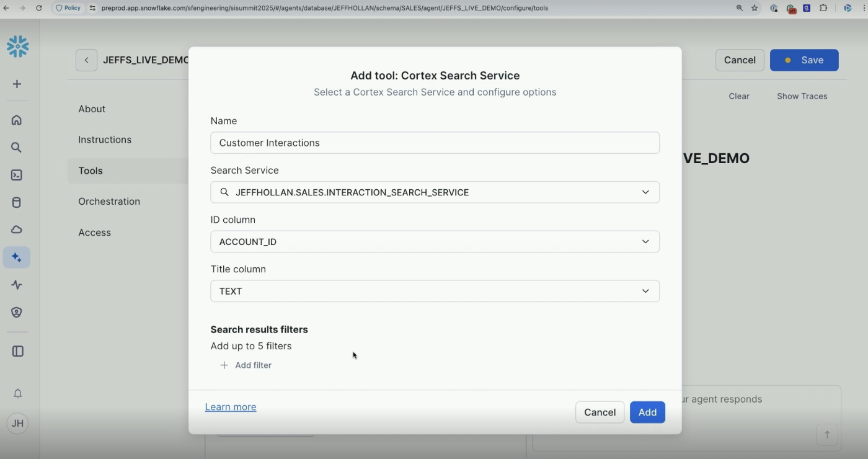This screenshot has width=868, height=459.
Task: Open the ID column dropdown
Action: 435,241
